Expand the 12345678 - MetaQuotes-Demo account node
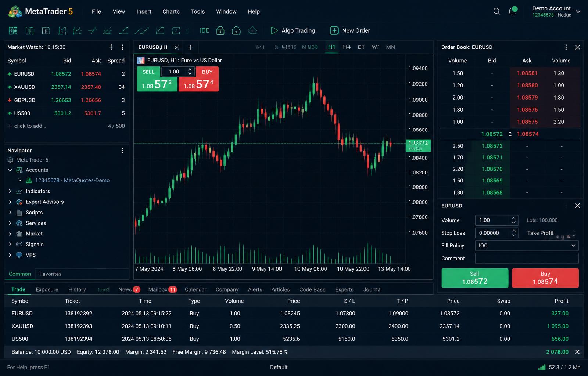This screenshot has width=588, height=376. (x=19, y=180)
